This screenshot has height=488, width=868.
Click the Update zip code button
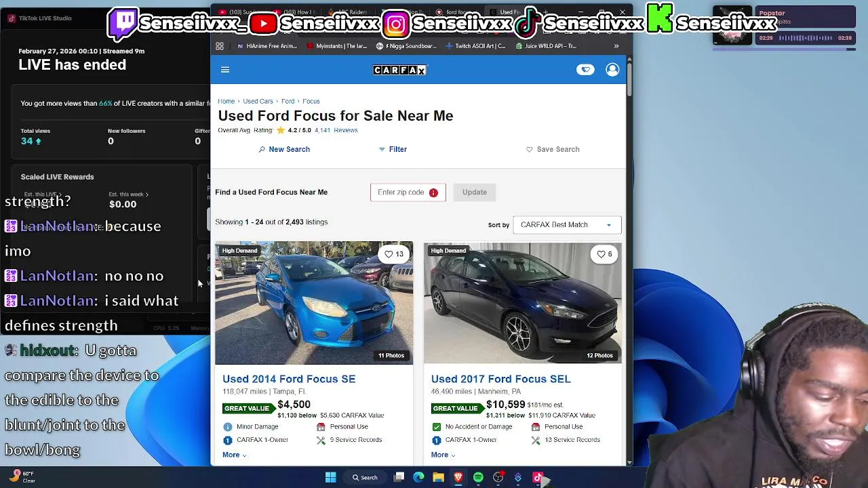tap(475, 192)
